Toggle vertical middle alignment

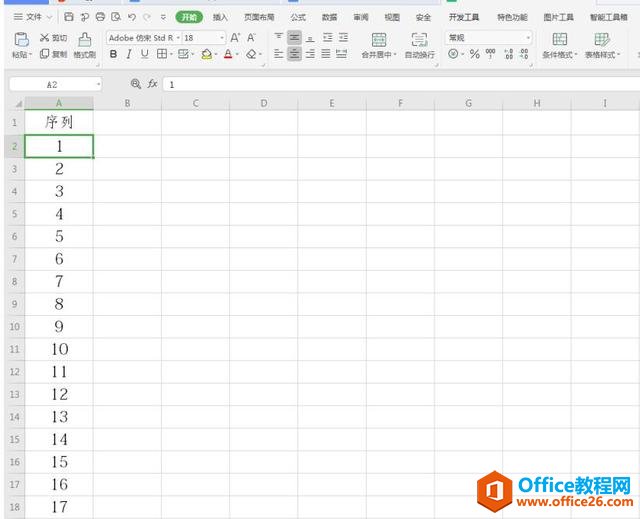point(294,38)
